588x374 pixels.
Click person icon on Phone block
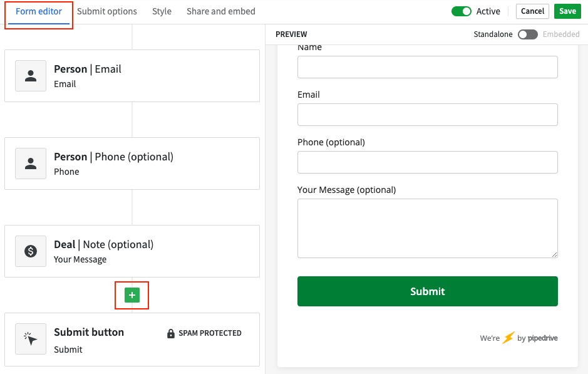pos(31,164)
